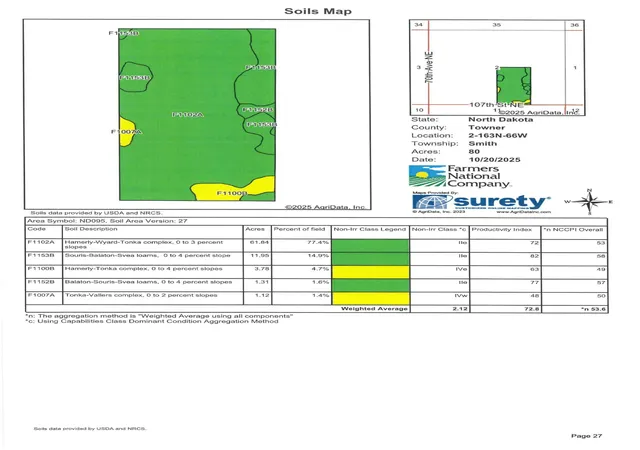Select the acres value "80" under Township
The image size is (640, 450).
point(474,151)
